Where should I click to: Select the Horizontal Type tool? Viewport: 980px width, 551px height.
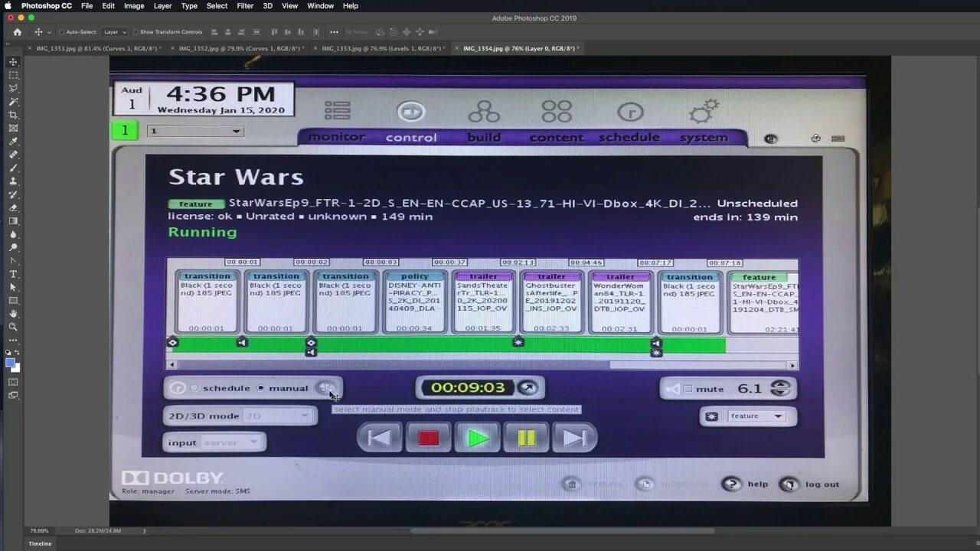(x=13, y=274)
